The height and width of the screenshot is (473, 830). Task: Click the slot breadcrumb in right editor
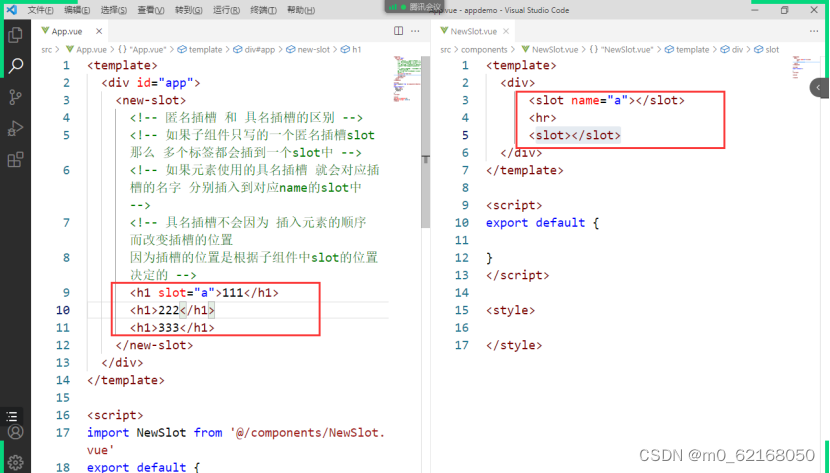[767, 49]
